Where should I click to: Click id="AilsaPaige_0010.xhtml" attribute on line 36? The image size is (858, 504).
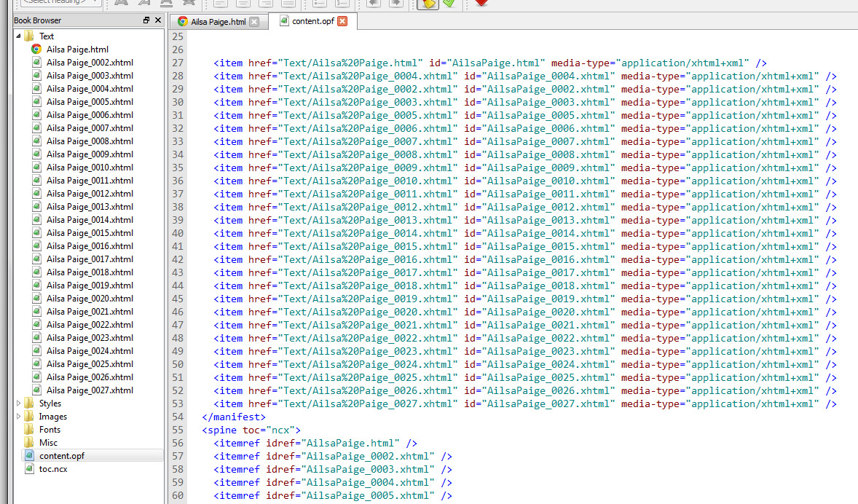540,181
